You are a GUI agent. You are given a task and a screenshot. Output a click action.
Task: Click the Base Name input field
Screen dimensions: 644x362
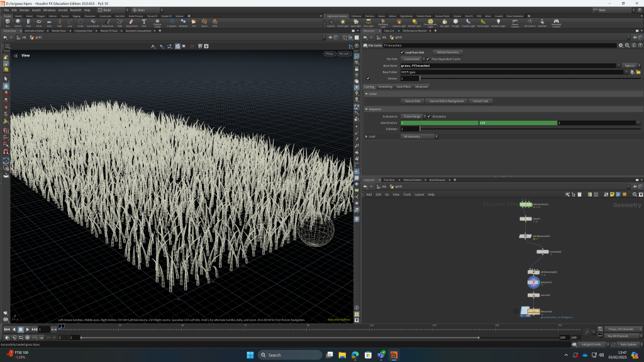coord(508,65)
